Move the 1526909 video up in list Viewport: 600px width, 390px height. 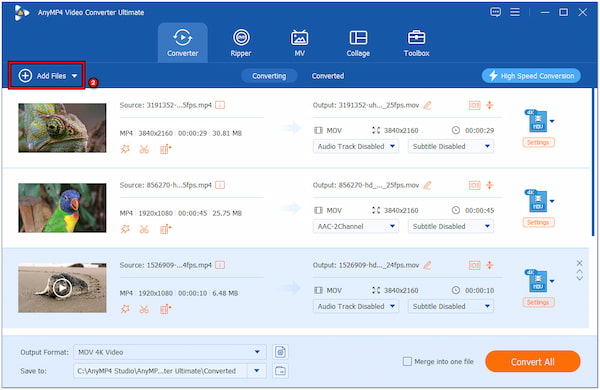tap(579, 271)
